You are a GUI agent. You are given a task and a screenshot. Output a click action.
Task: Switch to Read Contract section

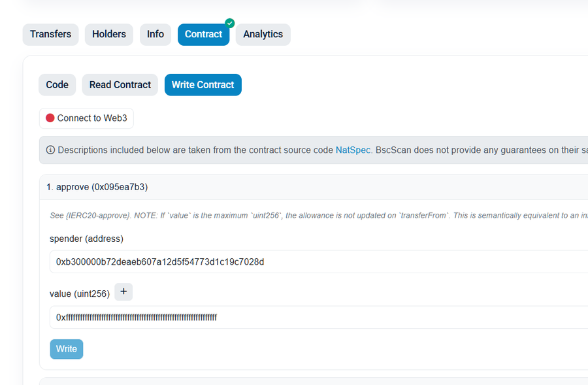tap(120, 85)
